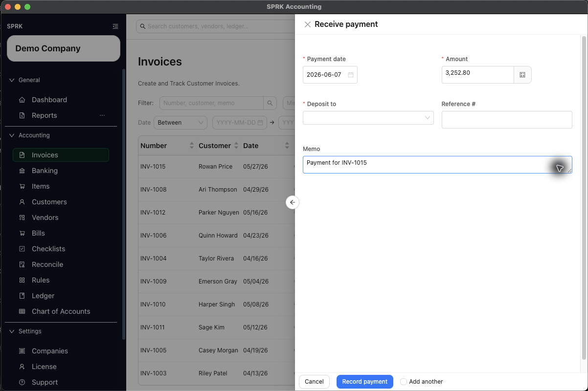Click the search customers, vendors, ledger field

(x=215, y=26)
